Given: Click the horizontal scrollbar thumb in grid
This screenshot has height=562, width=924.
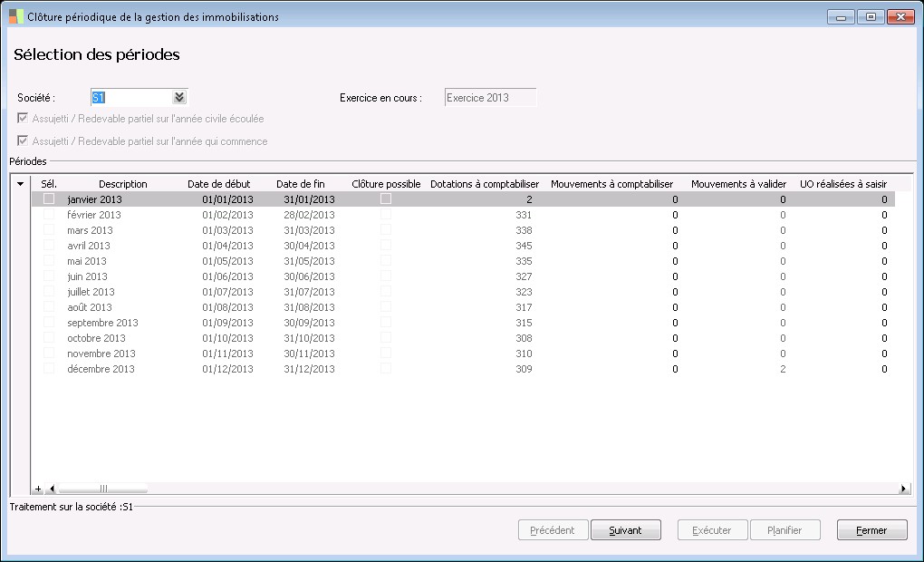Looking at the screenshot, I should tap(103, 489).
